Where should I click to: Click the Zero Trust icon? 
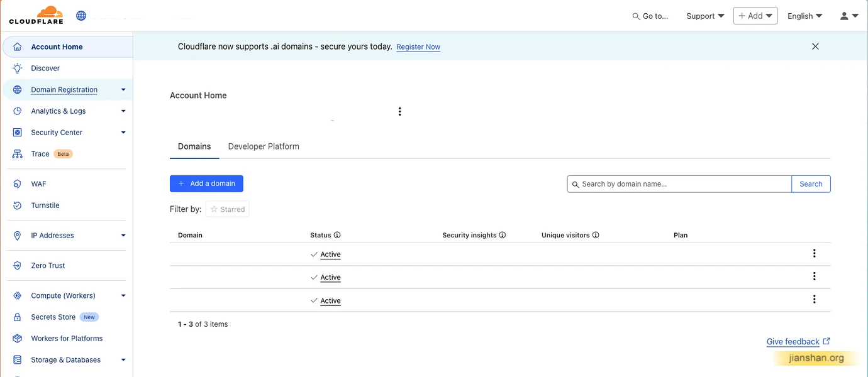[x=18, y=266]
